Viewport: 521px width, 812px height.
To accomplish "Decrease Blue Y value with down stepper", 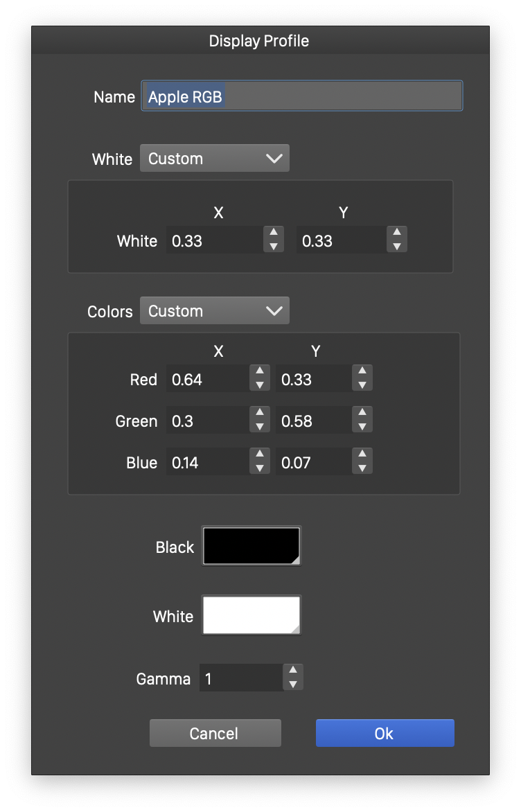I will tap(362, 468).
